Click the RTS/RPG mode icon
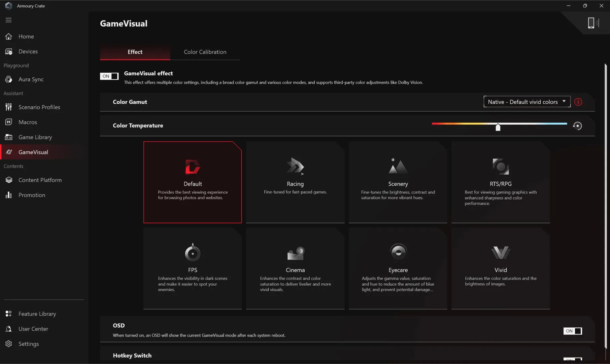Screen dimensions: 610x364 click(501, 166)
